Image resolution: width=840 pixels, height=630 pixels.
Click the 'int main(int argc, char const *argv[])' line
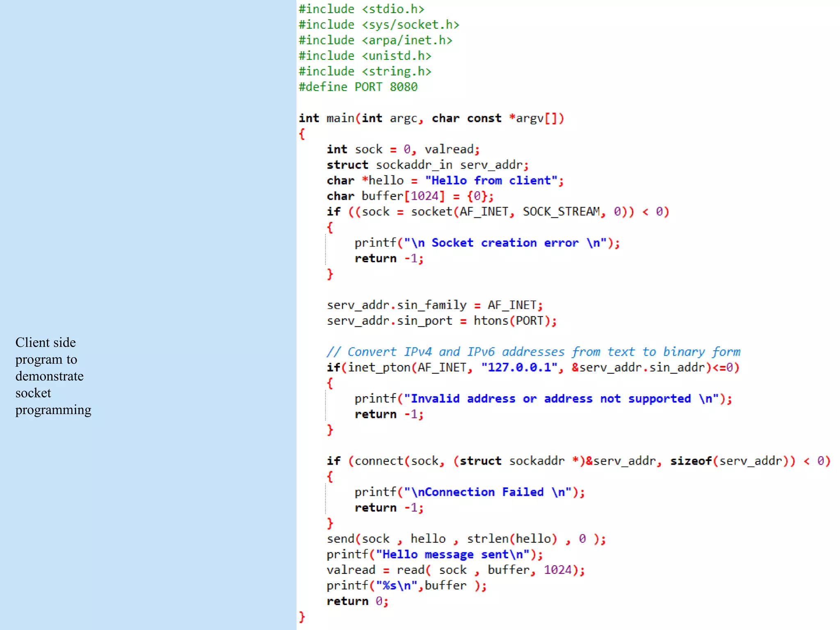pyautogui.click(x=431, y=118)
